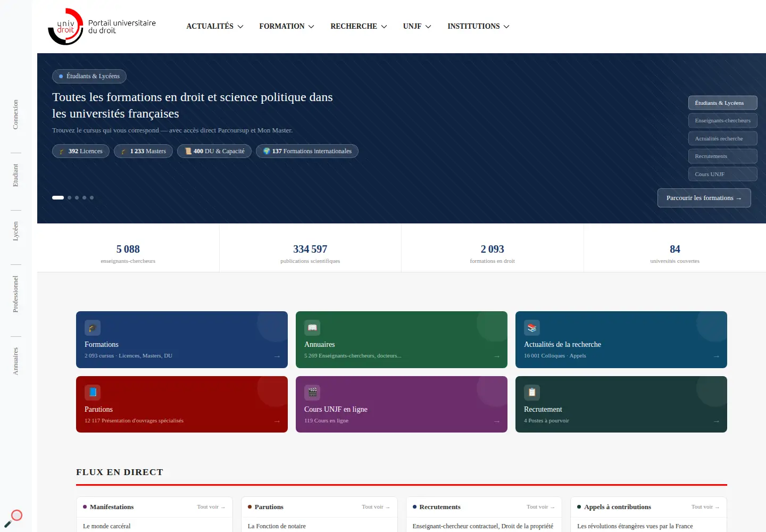Expand the INSTITUTIONS dropdown menu
This screenshot has height=532, width=766.
[478, 26]
